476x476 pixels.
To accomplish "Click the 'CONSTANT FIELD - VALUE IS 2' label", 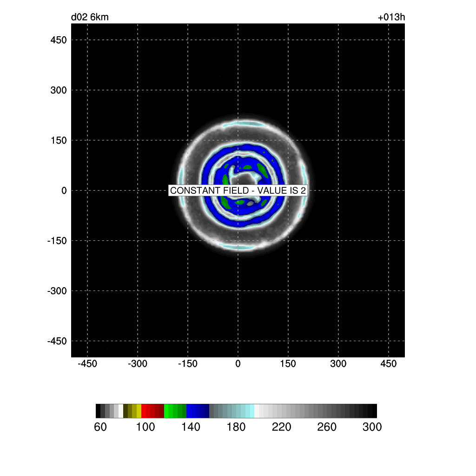I will tap(238, 191).
